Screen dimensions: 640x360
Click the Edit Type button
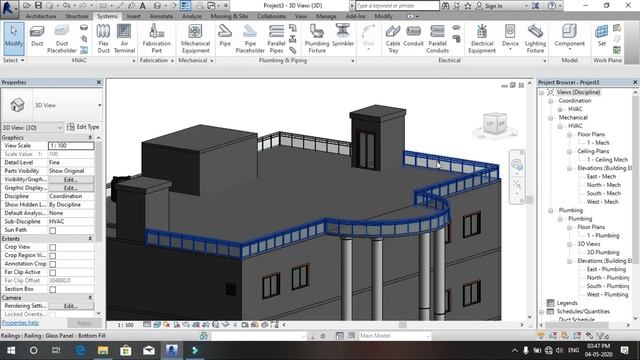pos(83,127)
